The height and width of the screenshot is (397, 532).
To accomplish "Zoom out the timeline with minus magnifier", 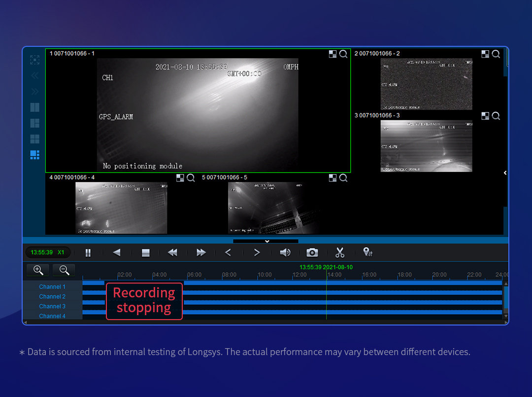I will (64, 270).
